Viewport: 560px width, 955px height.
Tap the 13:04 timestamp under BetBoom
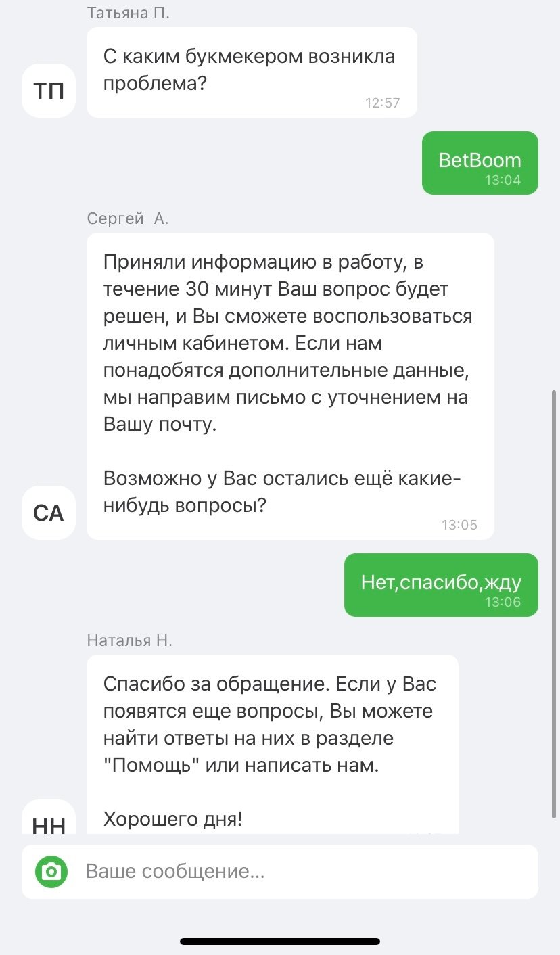click(x=503, y=181)
